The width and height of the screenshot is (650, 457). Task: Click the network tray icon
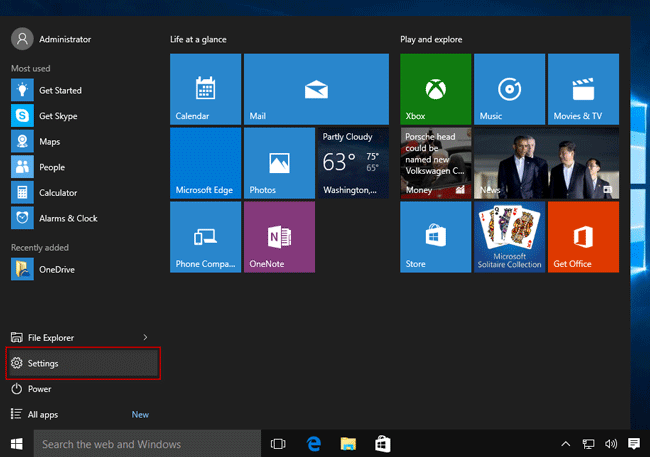pyautogui.click(x=588, y=444)
